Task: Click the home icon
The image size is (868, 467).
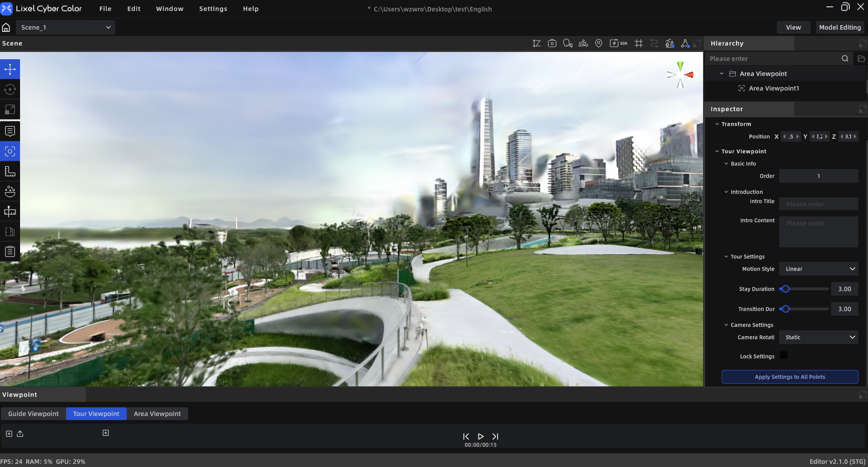Action: coord(6,27)
